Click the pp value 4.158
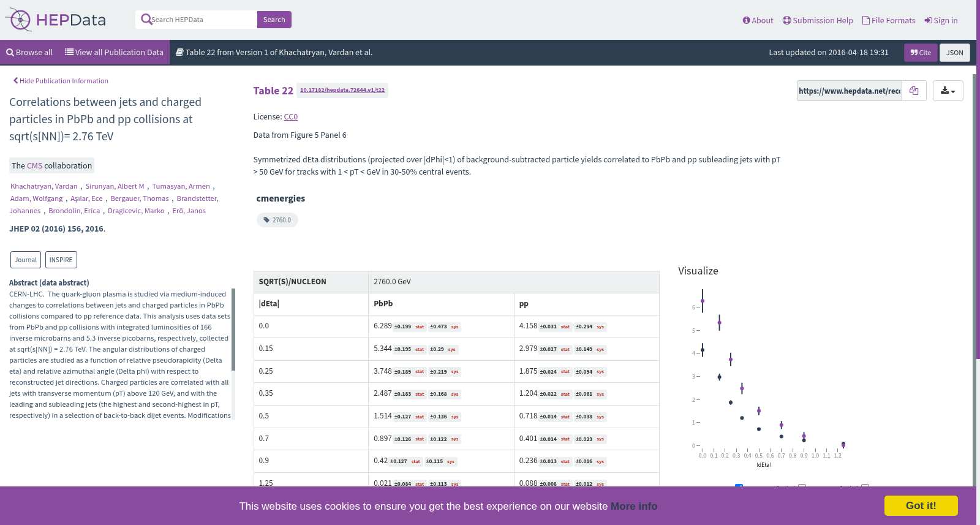Viewport: 980px width, 525px height. click(528, 326)
